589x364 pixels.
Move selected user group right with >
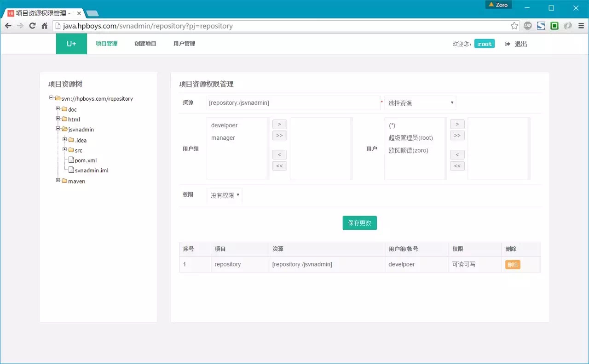pyautogui.click(x=280, y=124)
